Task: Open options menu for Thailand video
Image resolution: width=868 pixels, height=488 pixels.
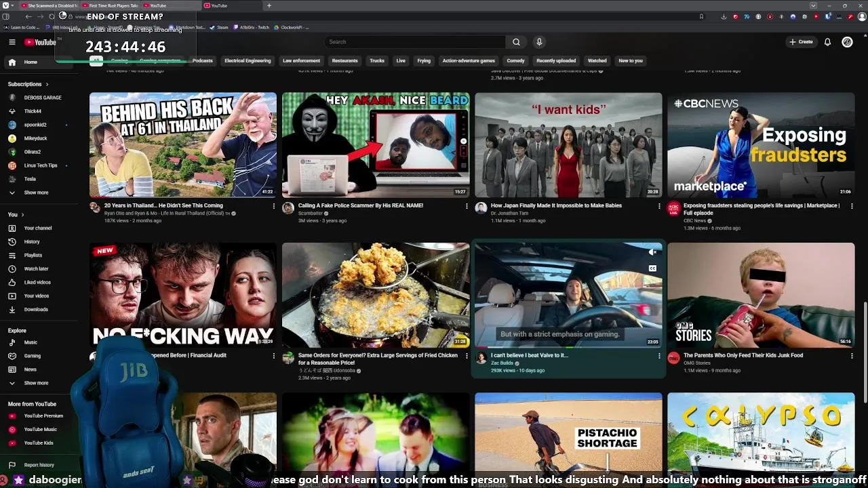Action: pyautogui.click(x=274, y=206)
